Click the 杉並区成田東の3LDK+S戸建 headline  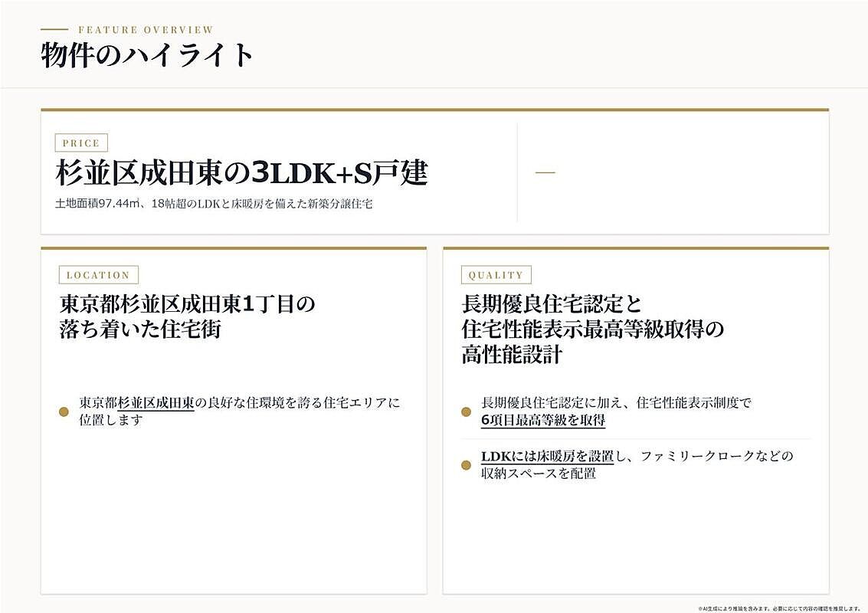pyautogui.click(x=242, y=173)
